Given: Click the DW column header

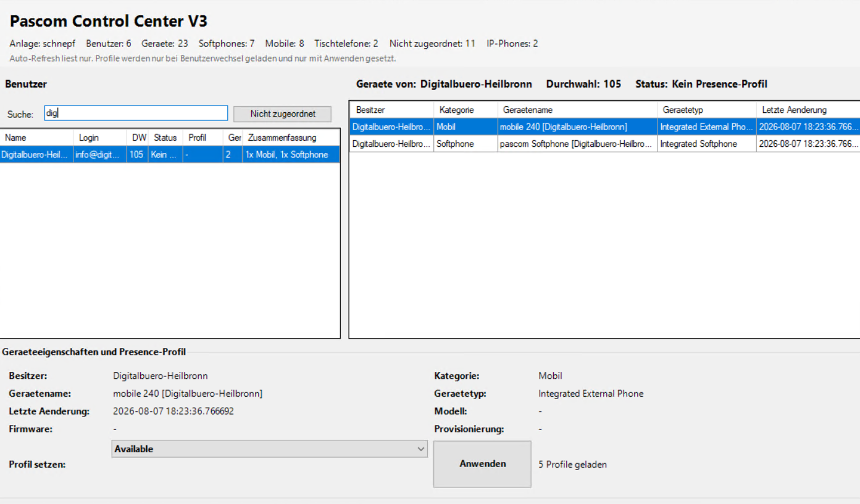Looking at the screenshot, I should pos(138,138).
